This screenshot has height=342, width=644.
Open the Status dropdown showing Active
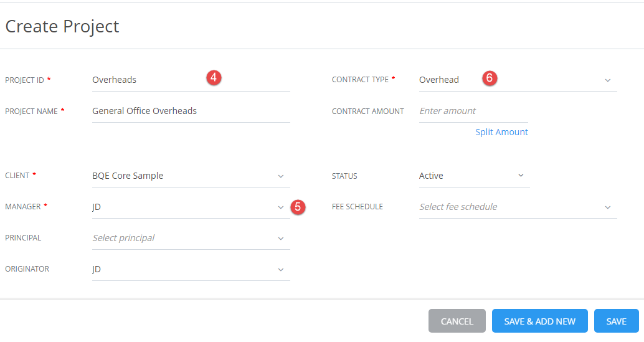tap(475, 176)
